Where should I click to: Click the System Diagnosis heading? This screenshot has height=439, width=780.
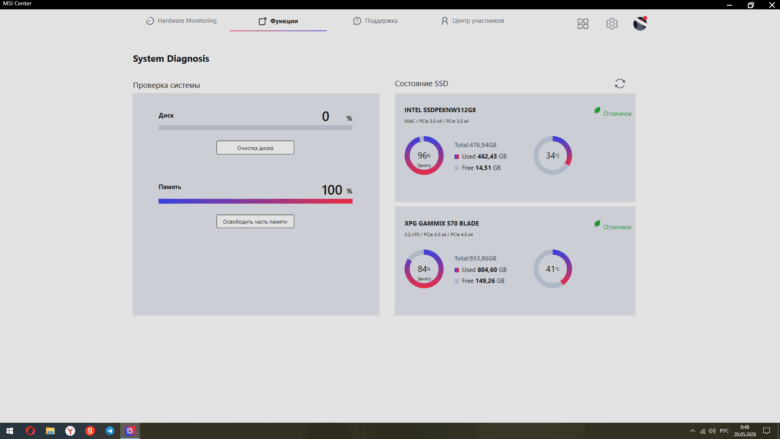click(x=171, y=59)
